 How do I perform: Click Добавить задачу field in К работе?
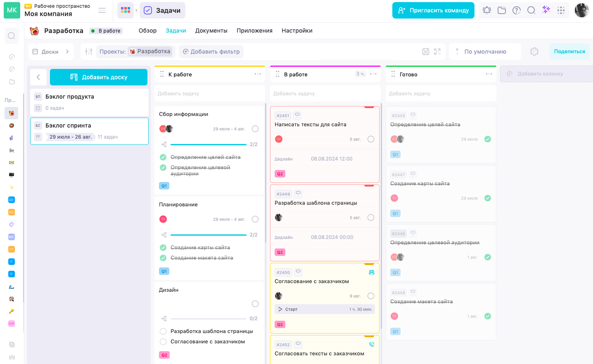(210, 94)
